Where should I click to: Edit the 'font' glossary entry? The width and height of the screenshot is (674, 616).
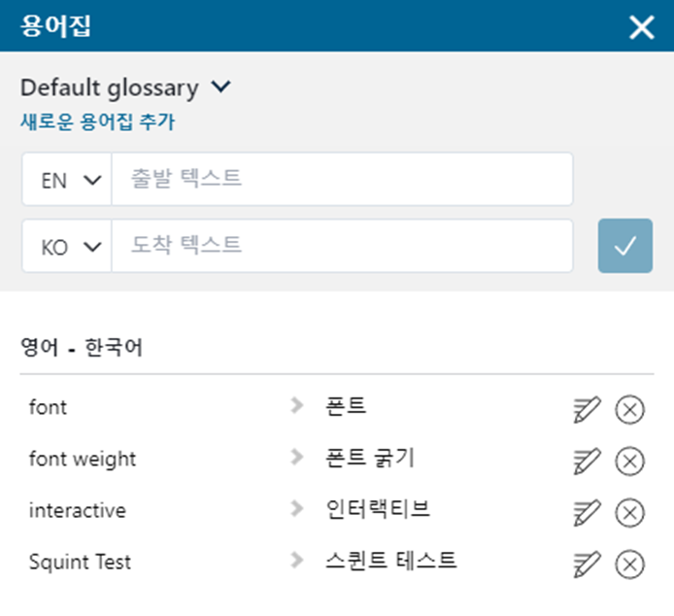tap(588, 409)
